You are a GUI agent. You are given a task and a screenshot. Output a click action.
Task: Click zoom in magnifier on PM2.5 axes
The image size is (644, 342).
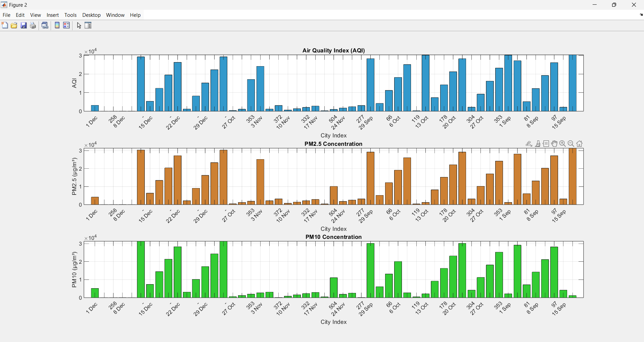point(563,144)
